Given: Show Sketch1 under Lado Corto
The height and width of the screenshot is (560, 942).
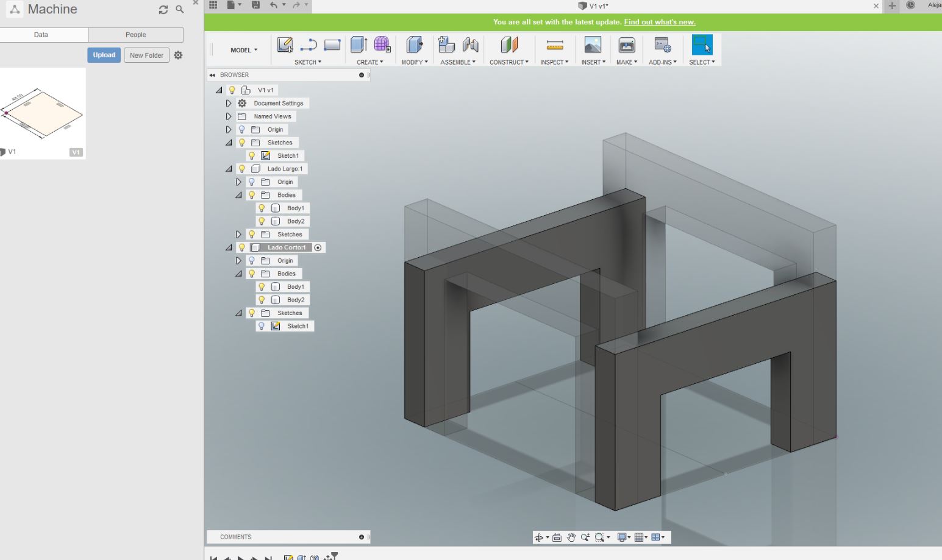Looking at the screenshot, I should (x=262, y=326).
